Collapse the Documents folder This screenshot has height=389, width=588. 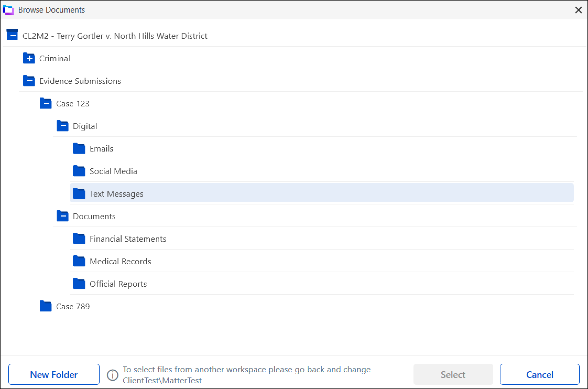click(x=62, y=216)
